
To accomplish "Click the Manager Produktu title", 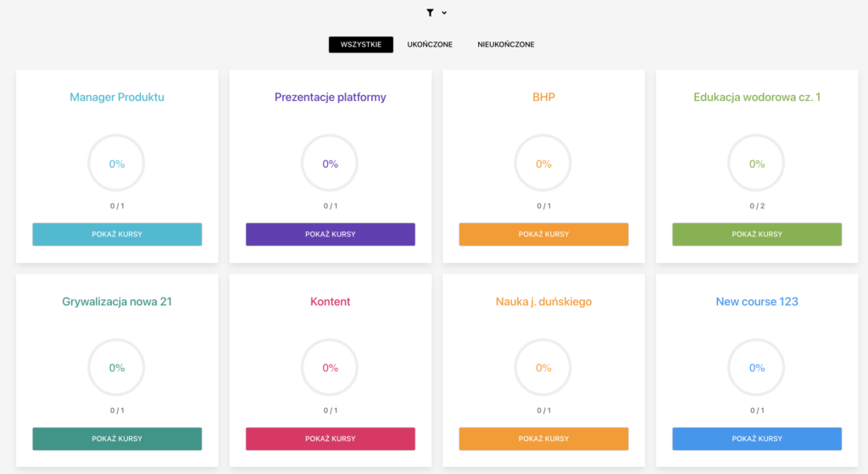I will 117,97.
